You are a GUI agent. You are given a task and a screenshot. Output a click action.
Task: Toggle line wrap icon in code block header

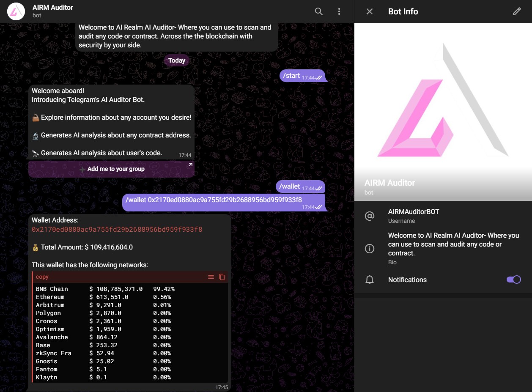211,277
